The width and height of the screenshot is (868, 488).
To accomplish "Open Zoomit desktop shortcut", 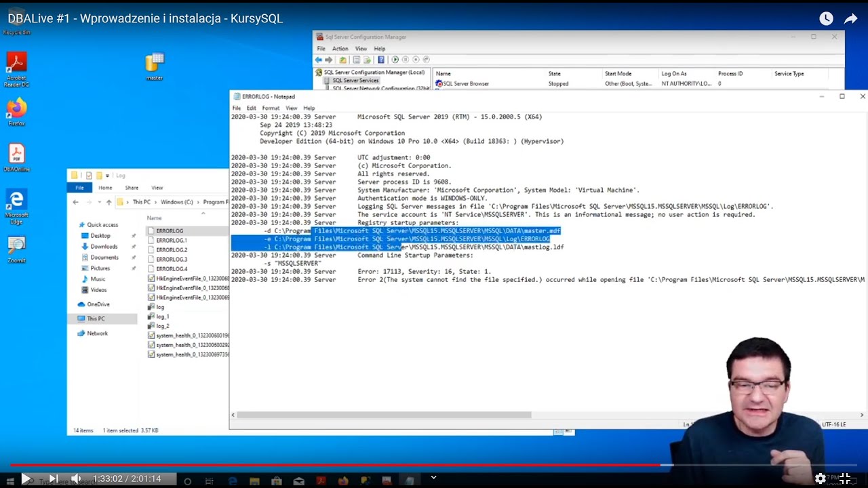I will (16, 249).
